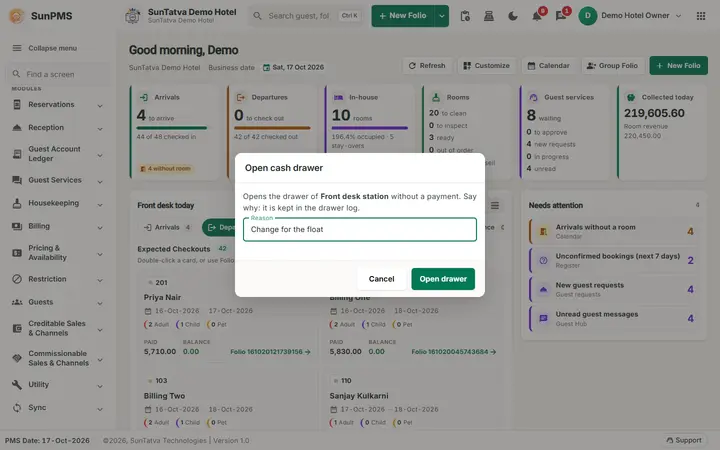Expand the Reception module
The height and width of the screenshot is (450, 720).
point(57,128)
